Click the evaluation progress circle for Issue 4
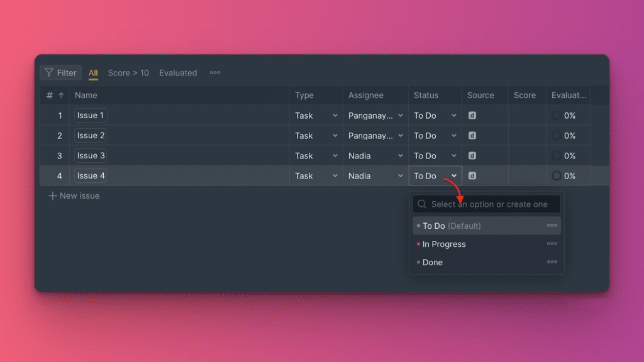Image resolution: width=644 pixels, height=362 pixels. pyautogui.click(x=557, y=176)
